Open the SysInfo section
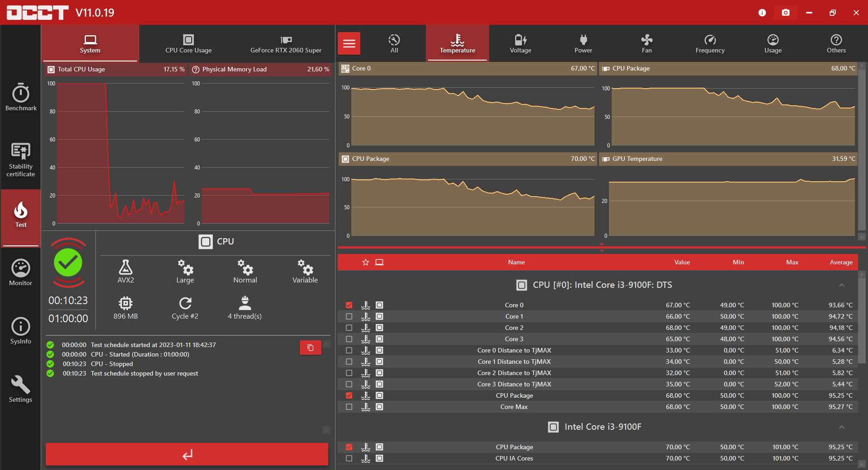Image resolution: width=868 pixels, height=470 pixels. (21, 331)
